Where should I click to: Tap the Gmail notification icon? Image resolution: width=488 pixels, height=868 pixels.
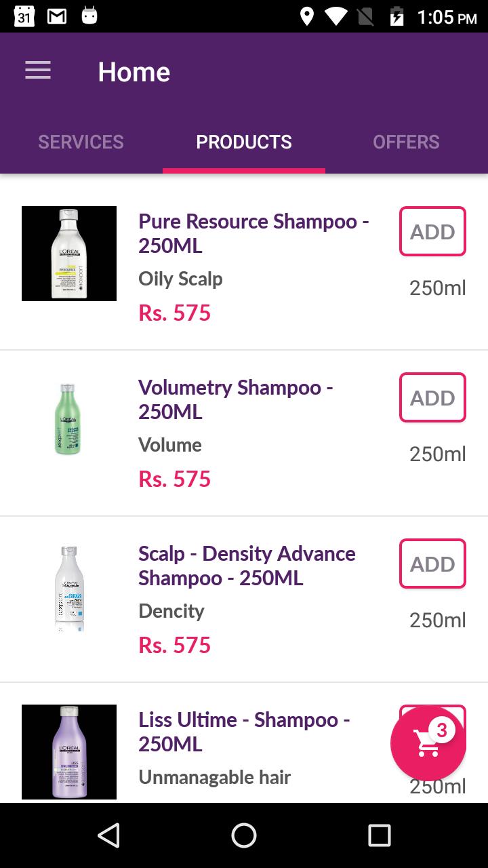point(57,16)
